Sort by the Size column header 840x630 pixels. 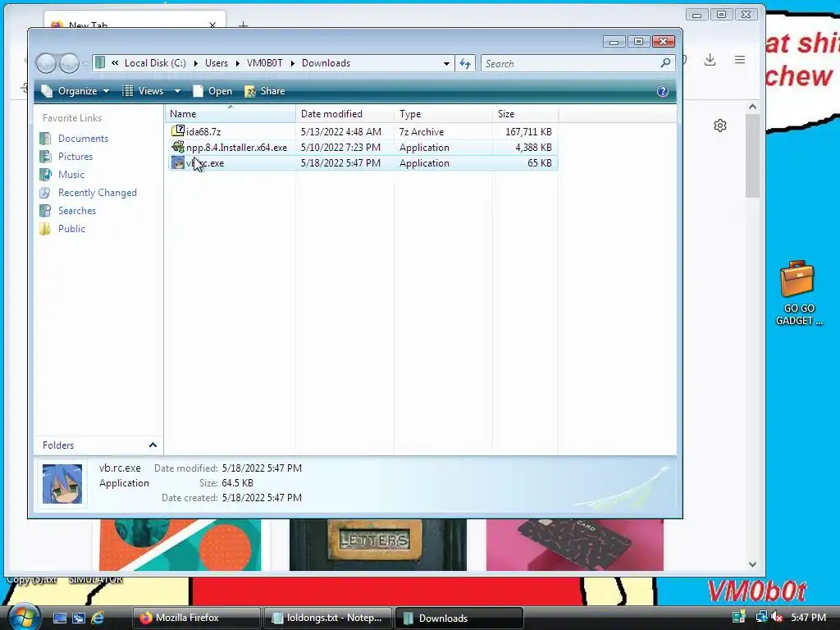tap(526, 113)
